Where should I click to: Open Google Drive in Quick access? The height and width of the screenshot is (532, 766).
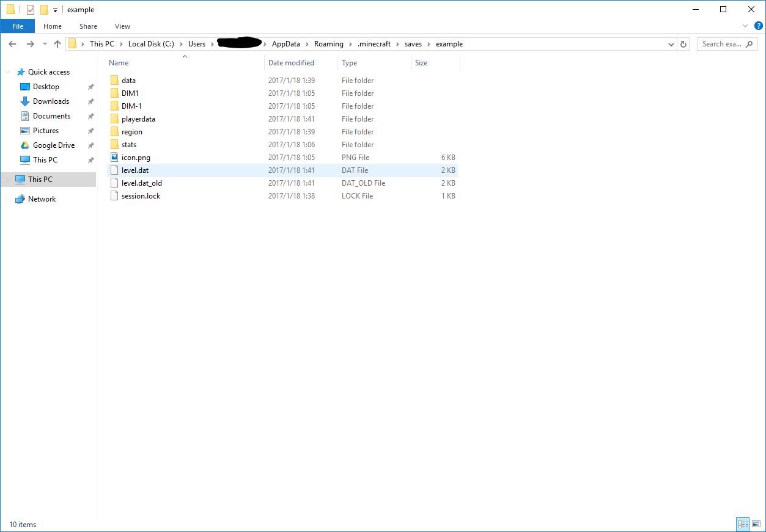point(54,145)
